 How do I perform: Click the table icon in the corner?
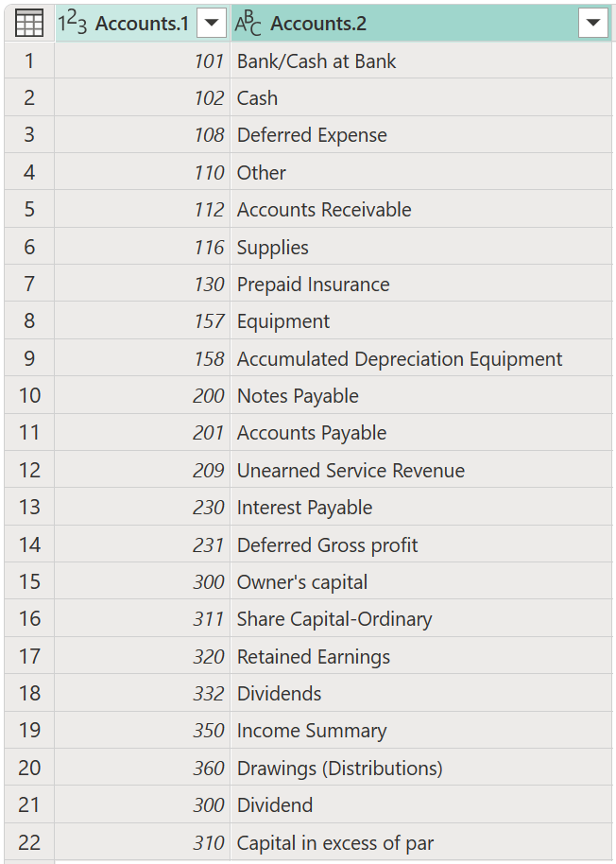pyautogui.click(x=29, y=24)
